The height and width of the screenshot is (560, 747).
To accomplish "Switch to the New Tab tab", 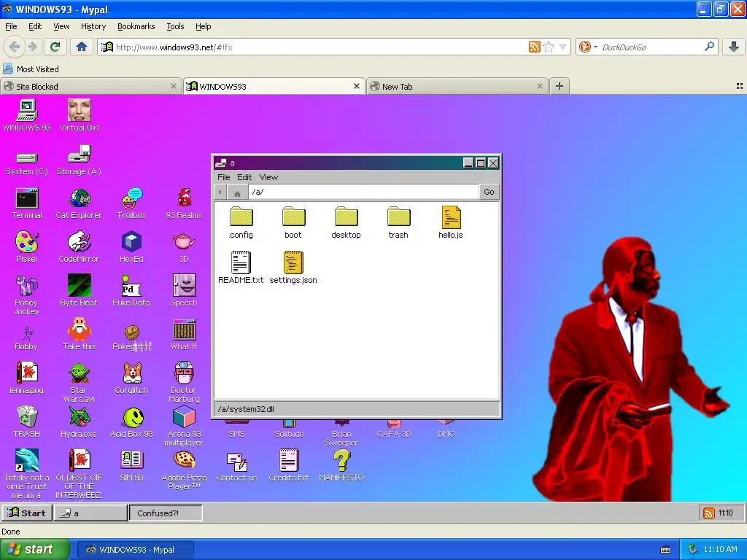I will (x=457, y=87).
